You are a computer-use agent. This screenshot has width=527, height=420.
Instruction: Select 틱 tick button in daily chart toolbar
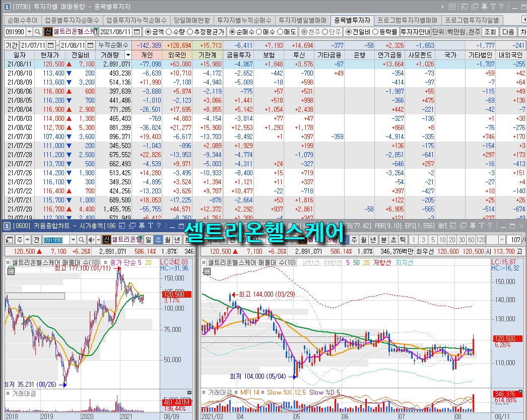403,240
